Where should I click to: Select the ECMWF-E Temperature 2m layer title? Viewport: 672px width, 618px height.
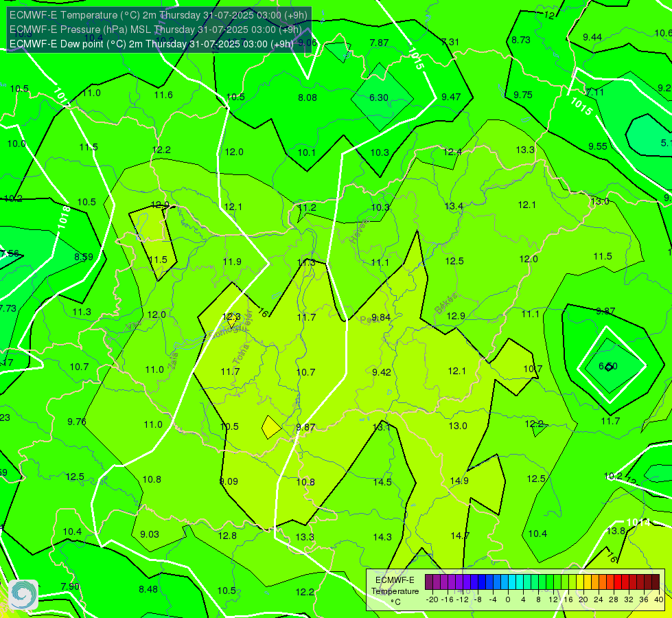point(158,15)
